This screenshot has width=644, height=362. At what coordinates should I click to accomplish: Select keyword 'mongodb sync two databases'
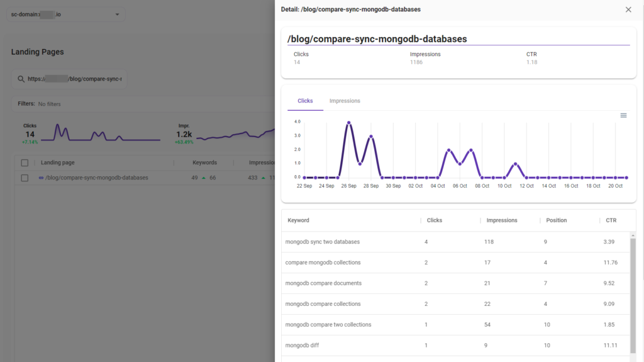coord(323,242)
